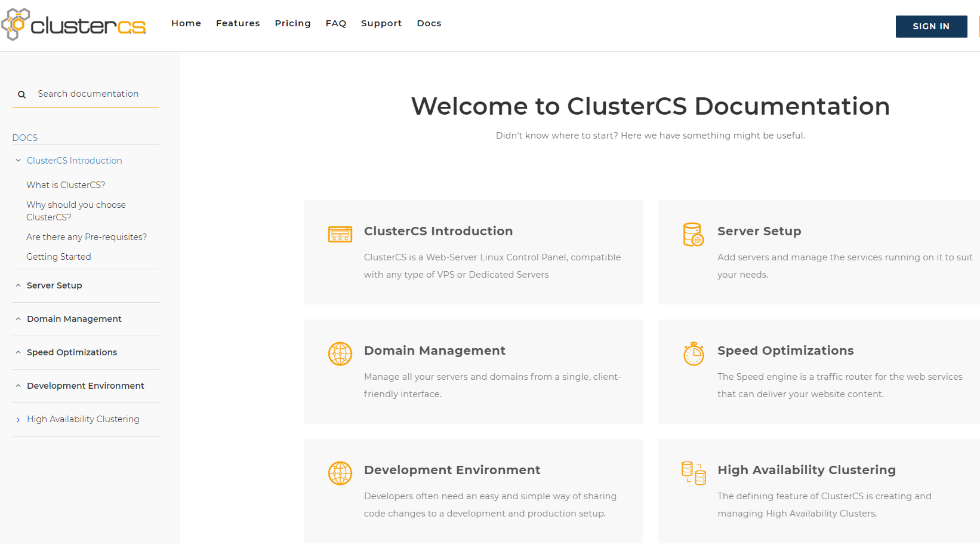
Task: Click the Domain Management globe icon
Action: [x=340, y=354]
